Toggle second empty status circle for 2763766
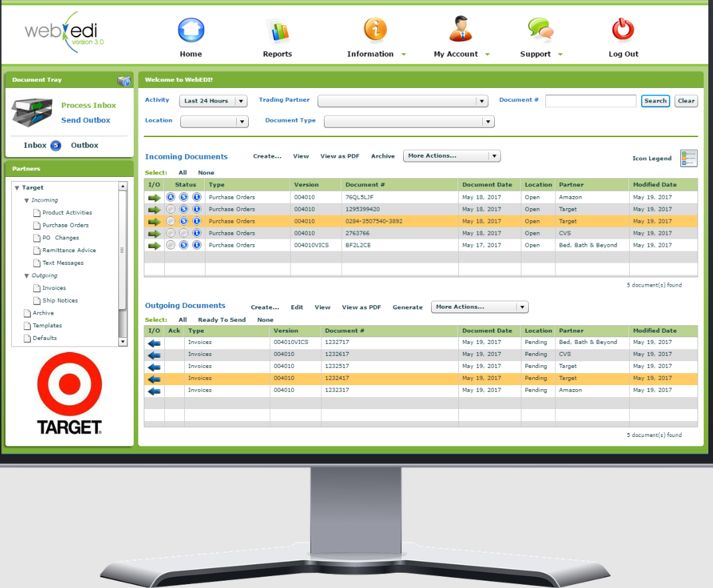Viewport: 713px width, 588px height. coord(184,233)
